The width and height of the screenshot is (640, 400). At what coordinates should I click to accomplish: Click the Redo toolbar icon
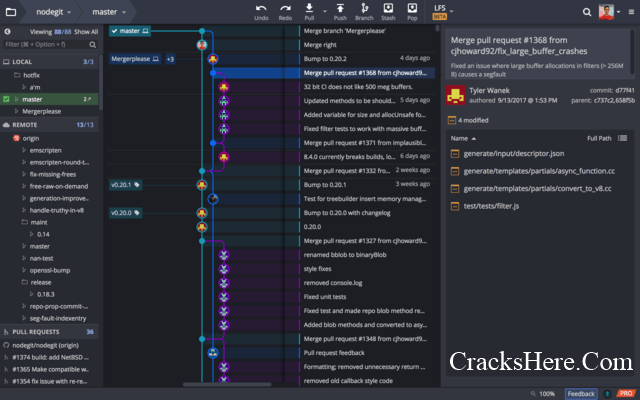point(285,8)
